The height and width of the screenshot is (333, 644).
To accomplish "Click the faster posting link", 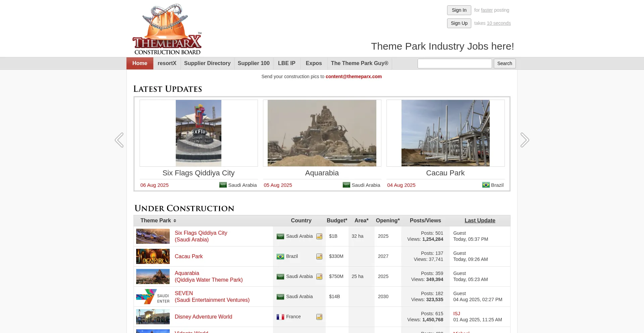I will click(487, 10).
